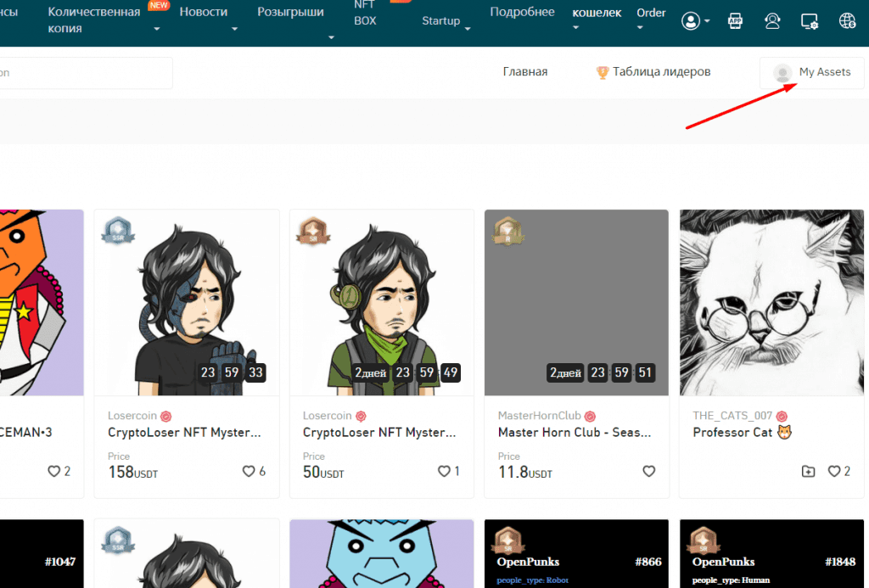The height and width of the screenshot is (588, 869).
Task: Like the 50 USDT CryptoLoser card
Action: coord(444,471)
